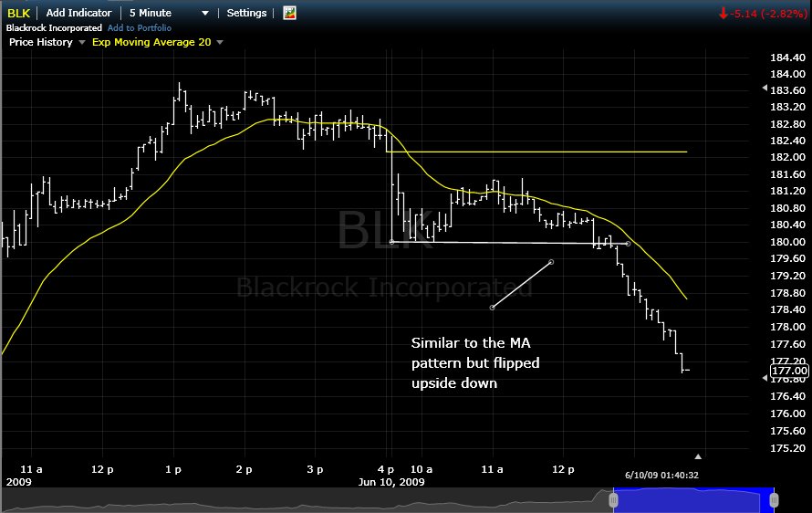This screenshot has width=812, height=513.
Task: Click the red down arrow change indicator
Action: tap(724, 14)
